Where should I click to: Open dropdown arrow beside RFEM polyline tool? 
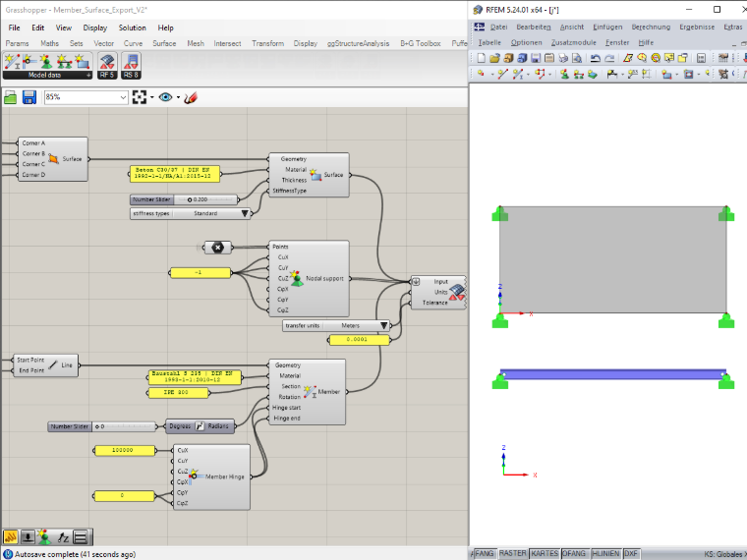pos(549,75)
